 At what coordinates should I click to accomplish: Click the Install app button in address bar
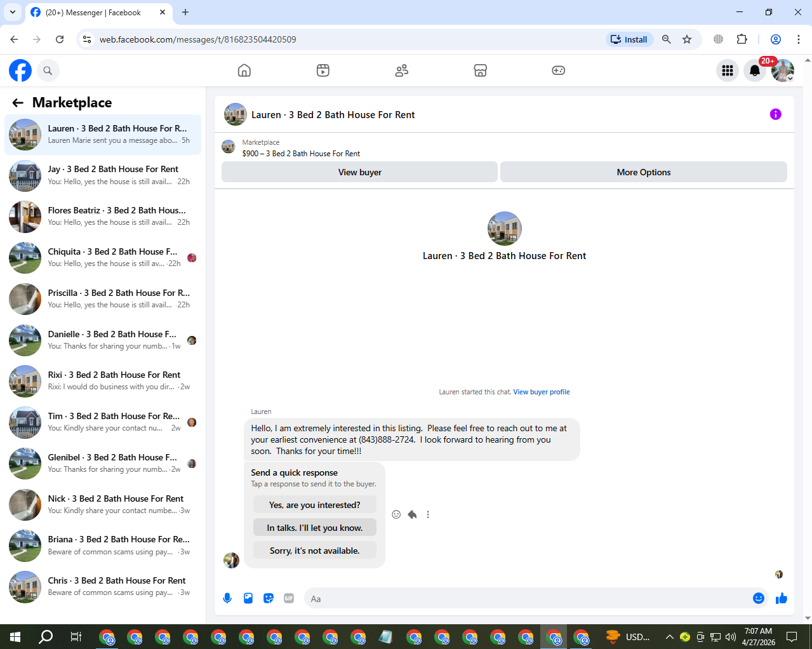pos(629,39)
